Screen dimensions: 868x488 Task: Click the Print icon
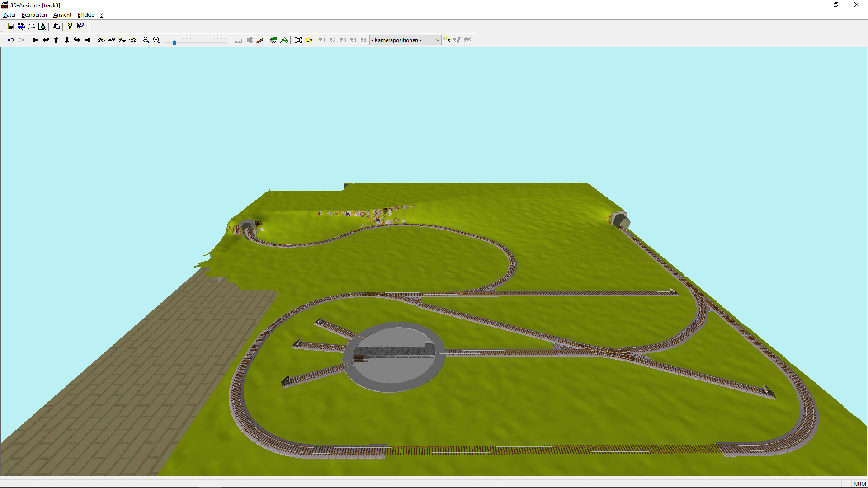point(32,26)
